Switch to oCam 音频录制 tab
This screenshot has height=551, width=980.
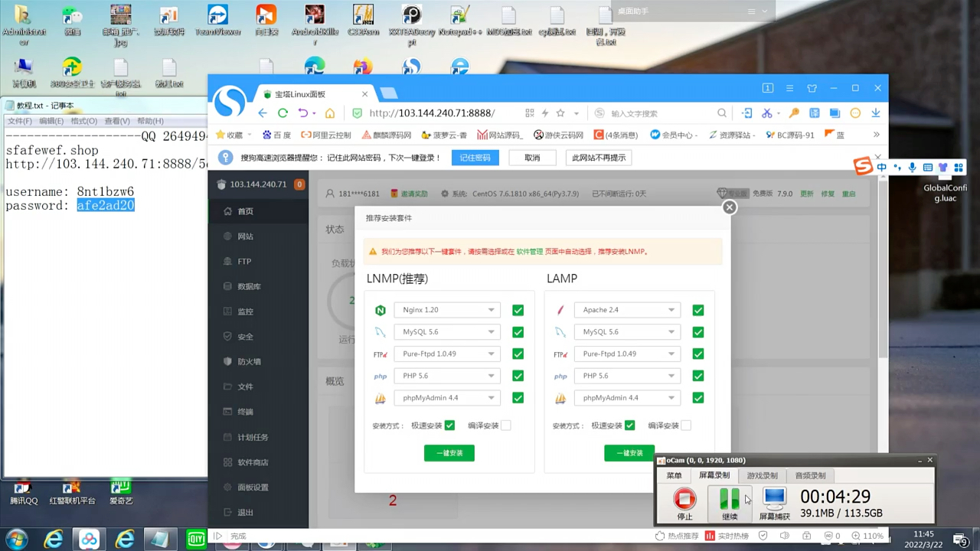[x=810, y=475]
